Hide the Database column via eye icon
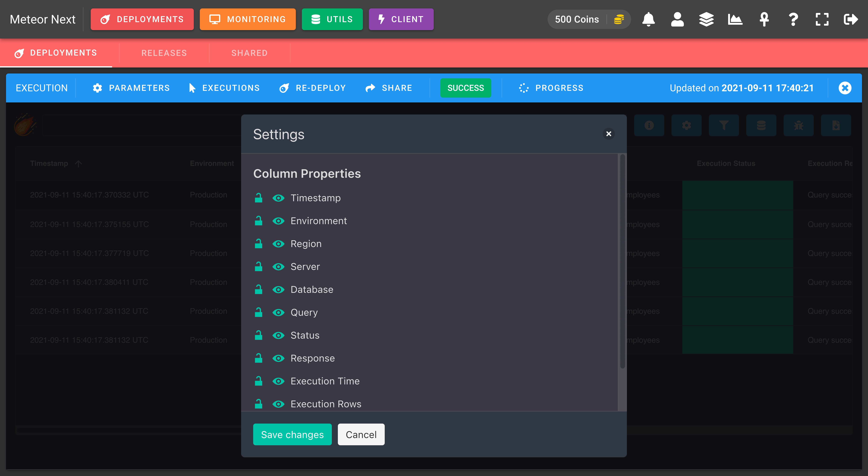The image size is (868, 476). click(278, 290)
